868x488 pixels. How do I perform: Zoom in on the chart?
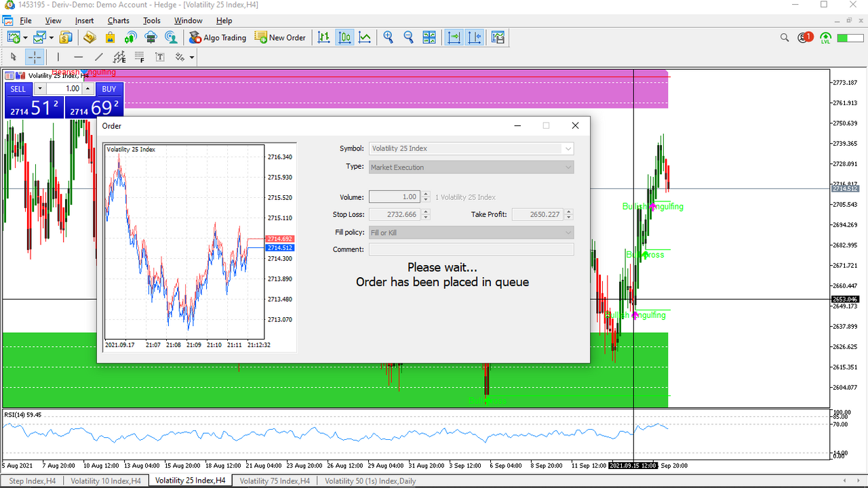click(389, 37)
